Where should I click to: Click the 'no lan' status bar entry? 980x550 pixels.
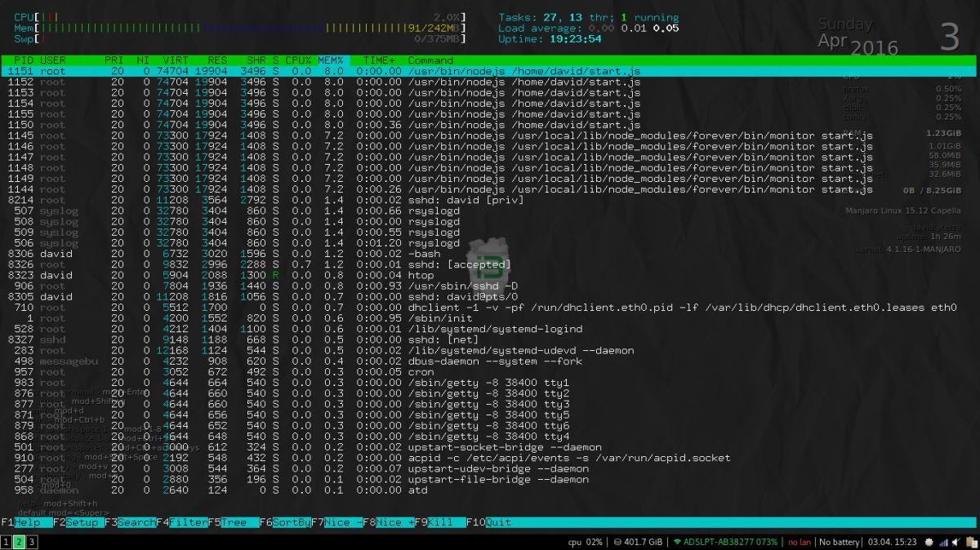[x=800, y=542]
